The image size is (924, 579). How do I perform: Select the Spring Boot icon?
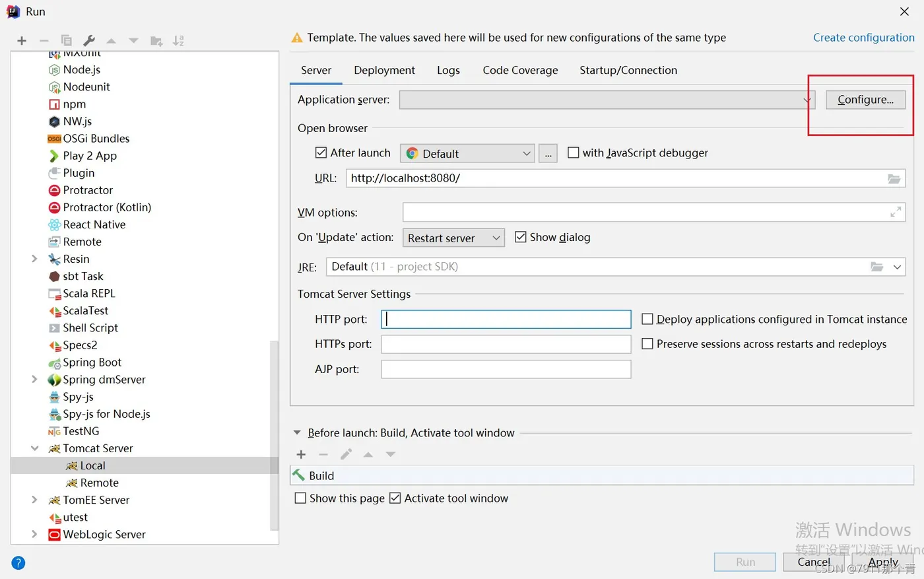[54, 362]
